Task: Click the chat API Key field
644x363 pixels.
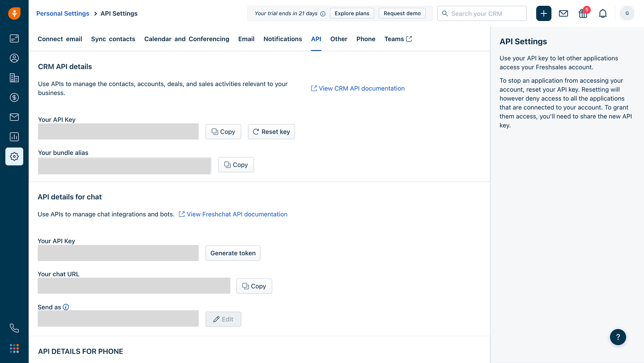Action: [118, 253]
